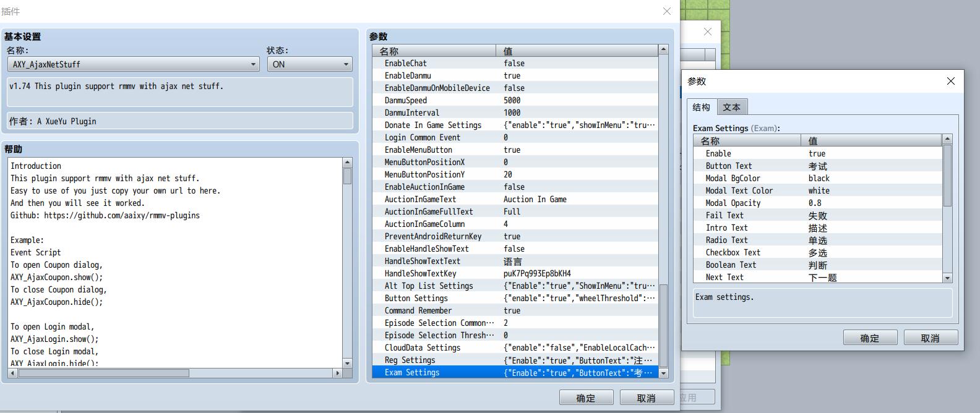Click 取消 in the 参数 dialog
Viewport: 980px width, 413px height.
coord(931,338)
